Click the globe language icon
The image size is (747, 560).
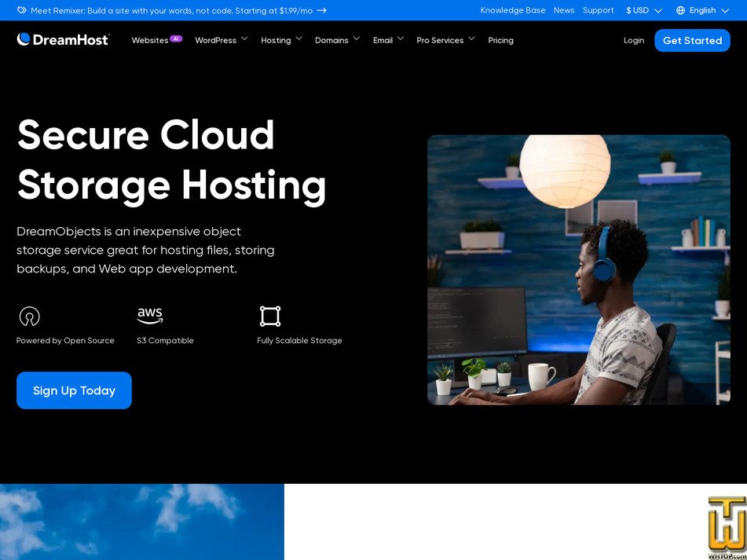click(680, 10)
